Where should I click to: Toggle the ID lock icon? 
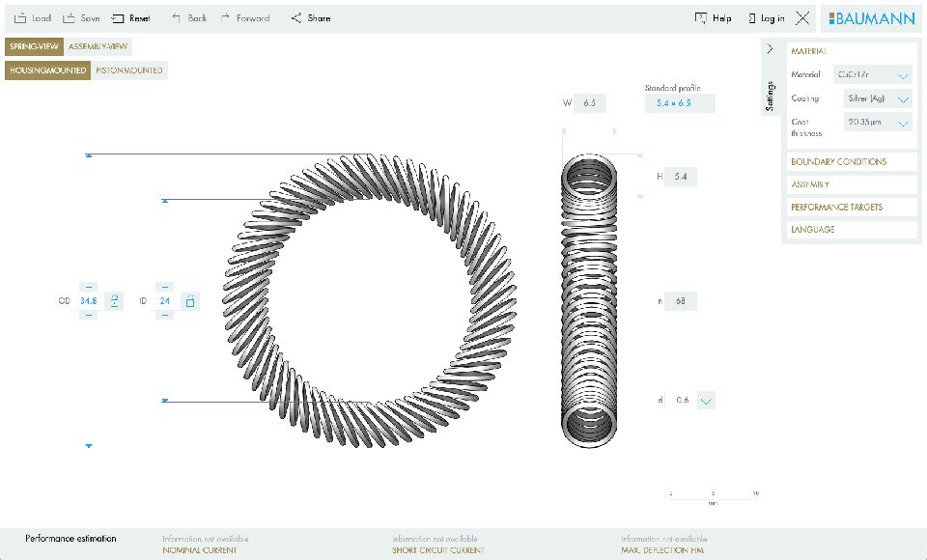coord(190,301)
